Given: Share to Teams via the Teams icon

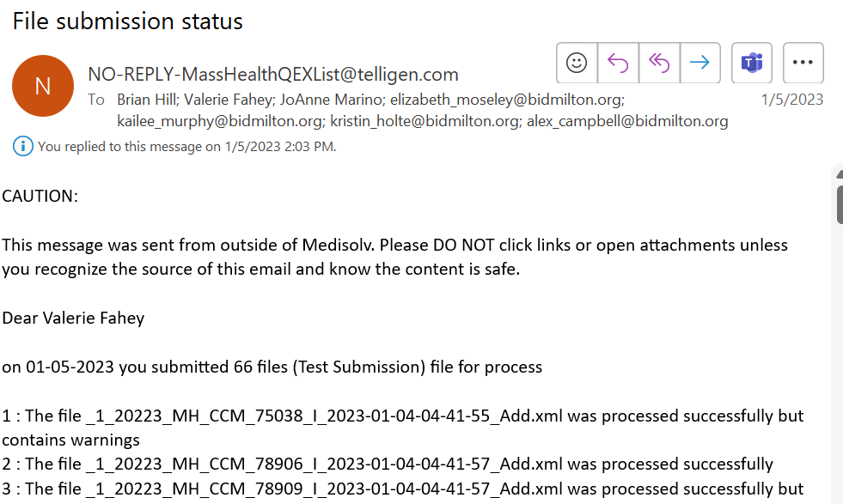Looking at the screenshot, I should pyautogui.click(x=752, y=63).
